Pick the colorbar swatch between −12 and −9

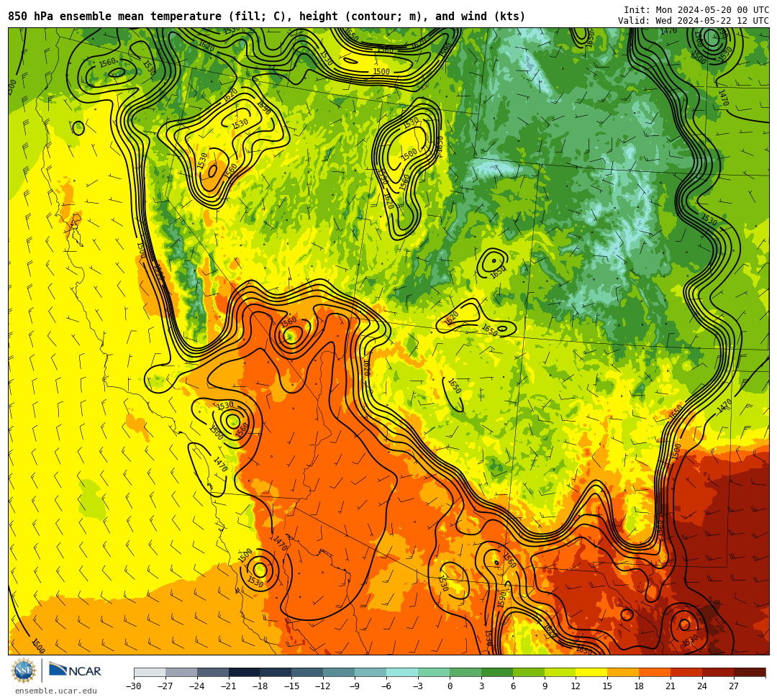tap(340, 672)
